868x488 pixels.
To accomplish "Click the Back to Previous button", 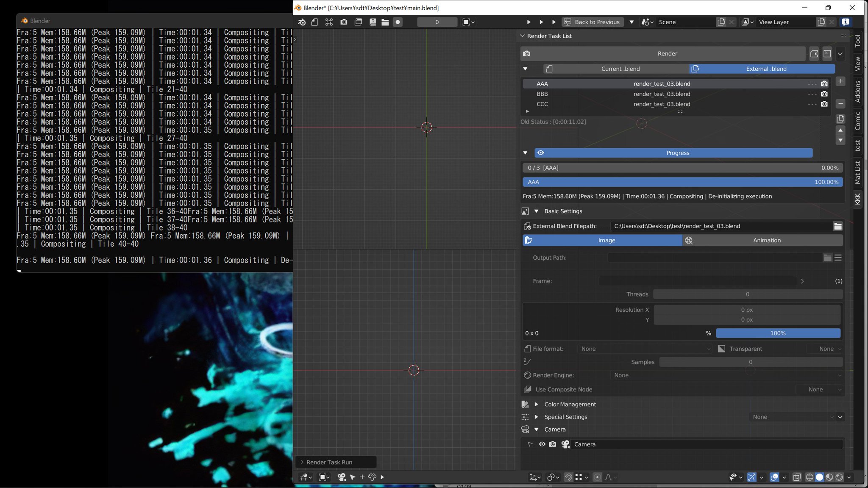I will point(593,22).
